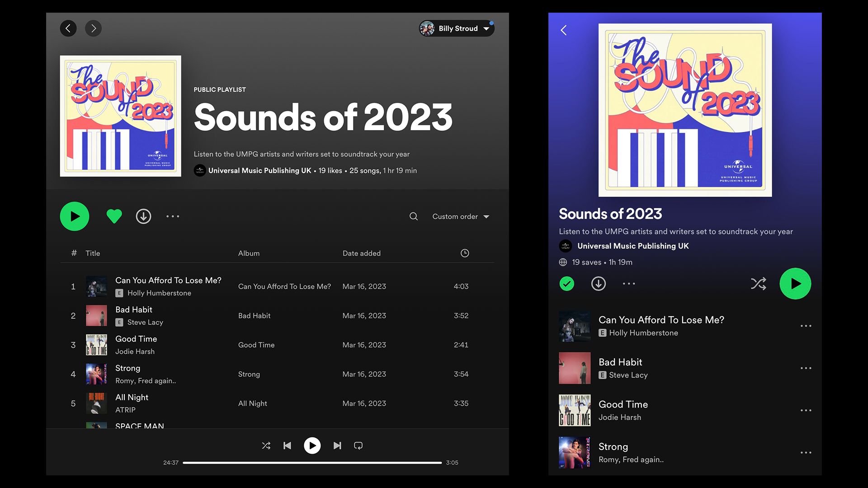Screen dimensions: 868x488
Task: Open Bad Habit album link
Action: tap(254, 316)
